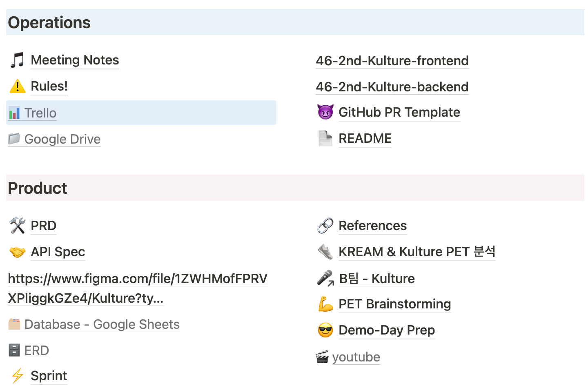Click the sunglasses face icon beside Demo-Day Prep
588x390 pixels.
[x=325, y=330]
